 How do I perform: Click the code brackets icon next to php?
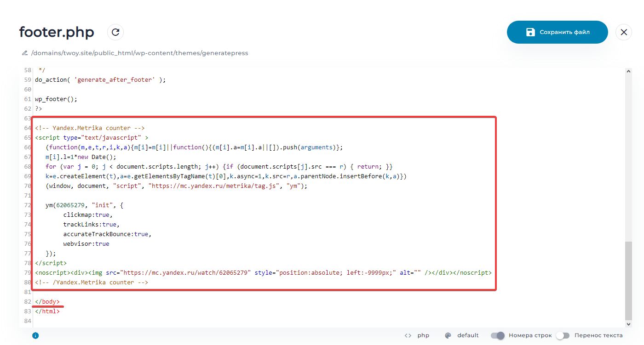(408, 335)
